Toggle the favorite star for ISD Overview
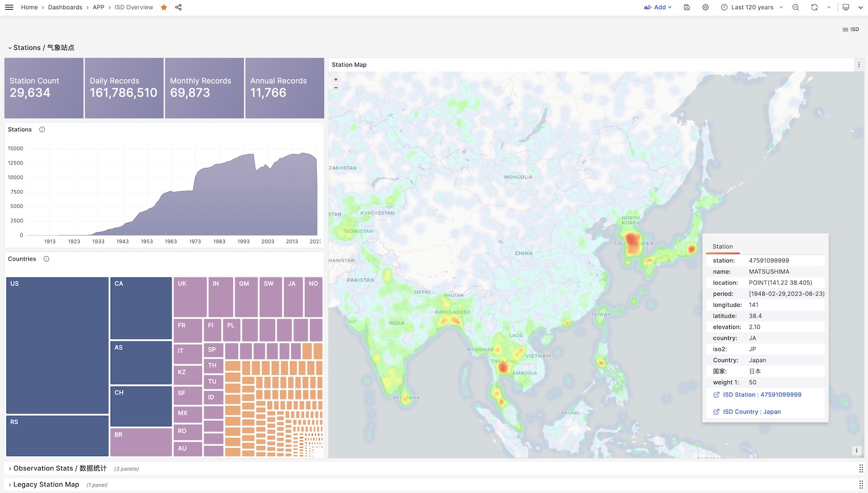The width and height of the screenshot is (868, 493). pos(163,7)
